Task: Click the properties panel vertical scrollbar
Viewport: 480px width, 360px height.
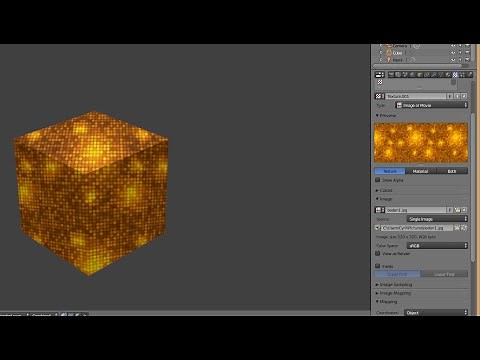Action: tap(473, 187)
